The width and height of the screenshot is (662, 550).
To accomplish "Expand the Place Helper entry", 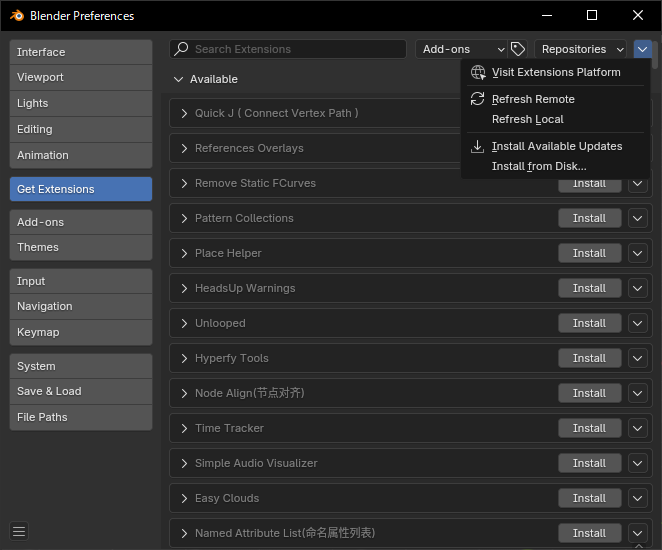I will pyautogui.click(x=184, y=253).
